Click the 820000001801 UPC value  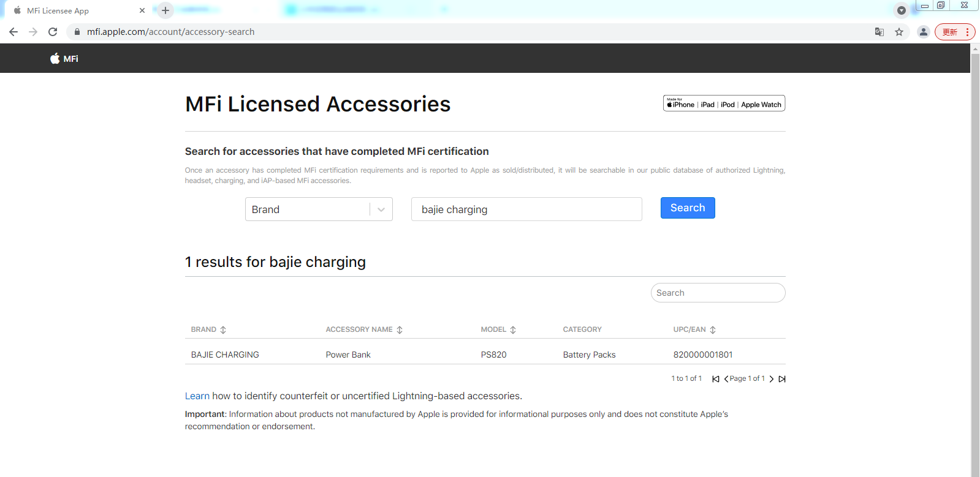tap(703, 355)
